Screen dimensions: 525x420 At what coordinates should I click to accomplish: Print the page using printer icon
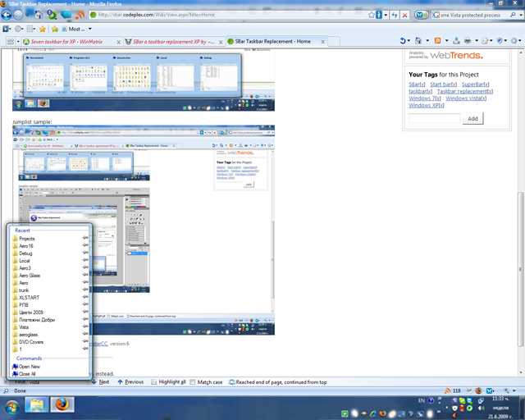pos(468,41)
